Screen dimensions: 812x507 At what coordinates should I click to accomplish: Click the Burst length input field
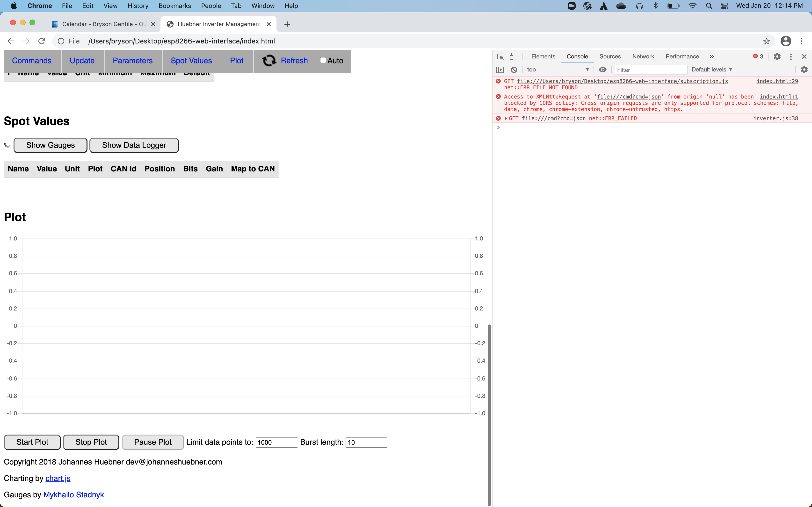366,442
